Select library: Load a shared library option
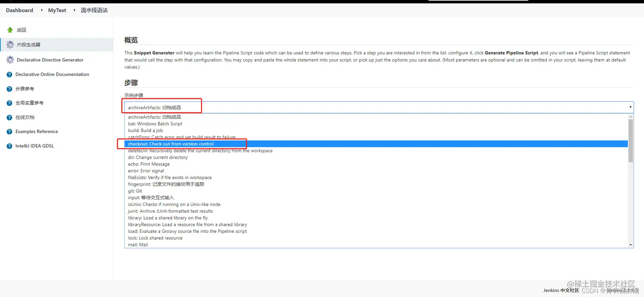The width and height of the screenshot is (644, 297). pyautogui.click(x=376, y=218)
